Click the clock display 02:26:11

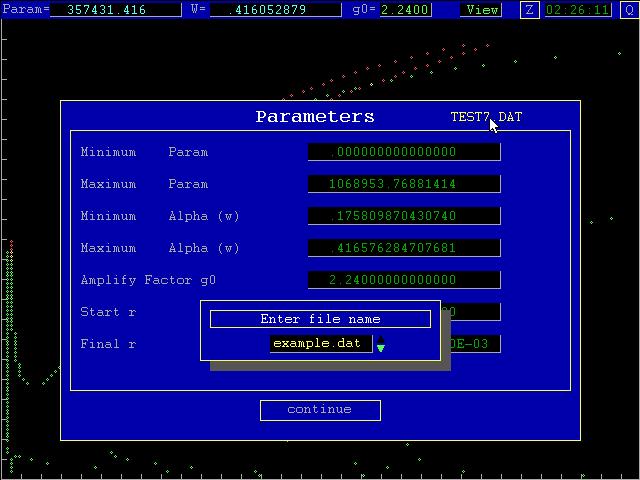(x=578, y=10)
